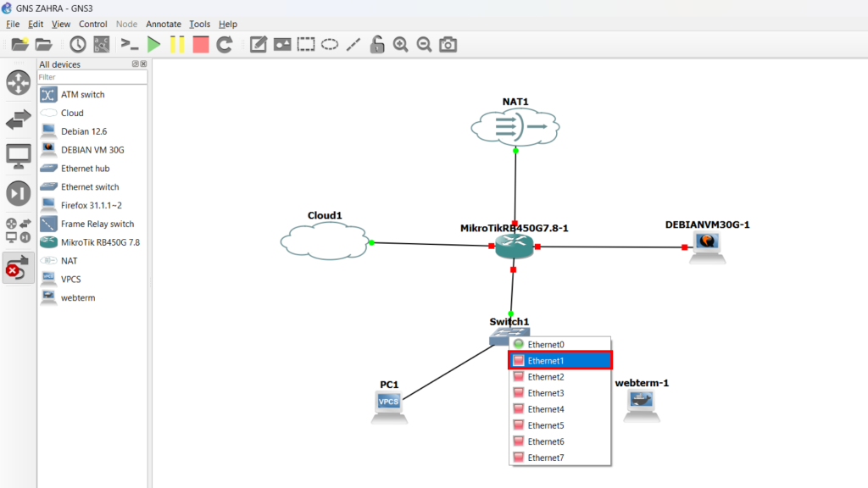Open console to all devices

[x=129, y=45]
